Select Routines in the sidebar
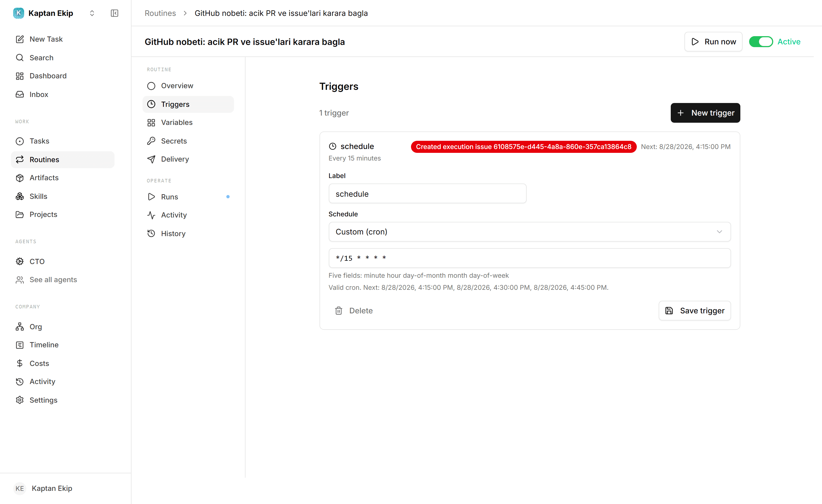This screenshot has height=504, width=822. (x=62, y=159)
